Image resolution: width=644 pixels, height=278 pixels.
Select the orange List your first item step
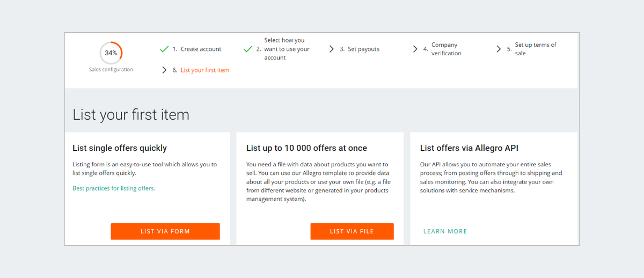(x=205, y=70)
